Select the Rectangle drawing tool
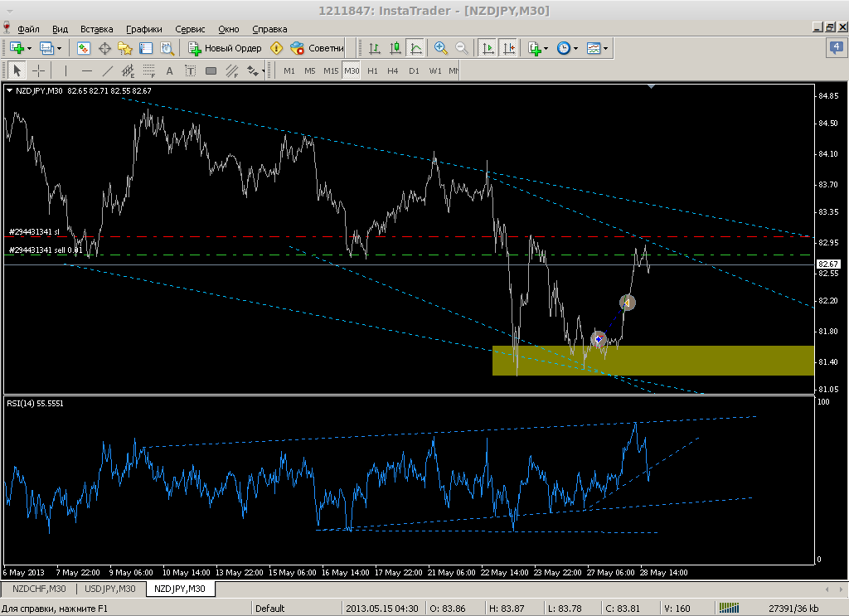Image resolution: width=849 pixels, height=616 pixels. [211, 70]
